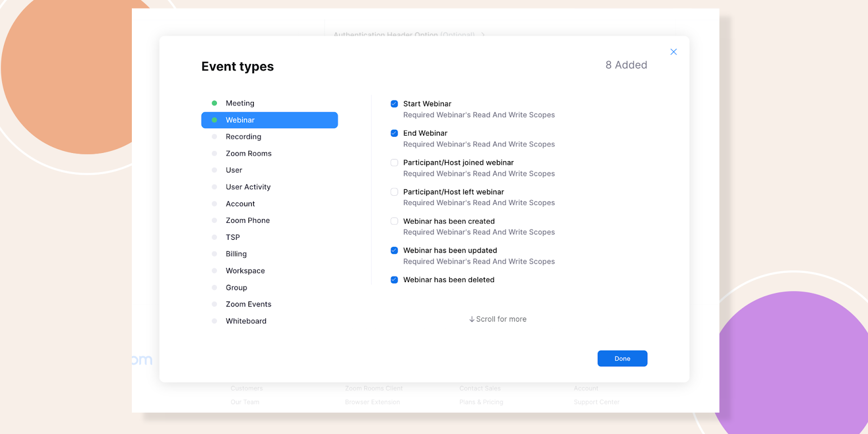Click the Webinar has been created label
The width and height of the screenshot is (868, 434).
point(449,221)
